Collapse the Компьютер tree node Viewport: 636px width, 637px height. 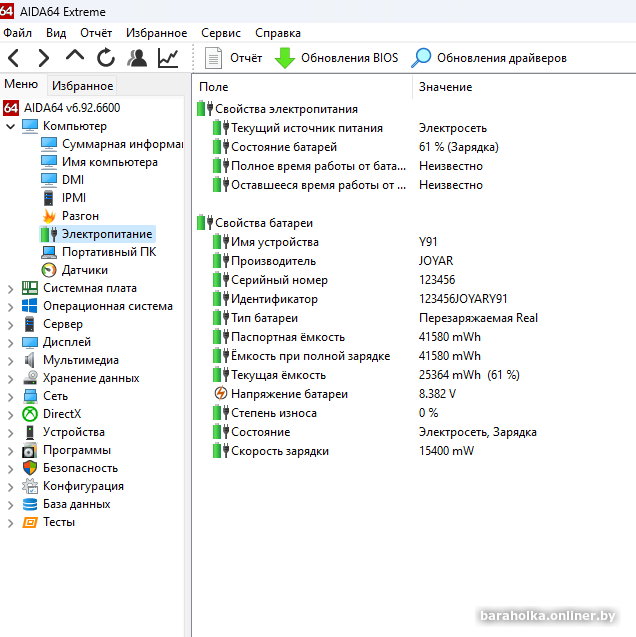11,126
